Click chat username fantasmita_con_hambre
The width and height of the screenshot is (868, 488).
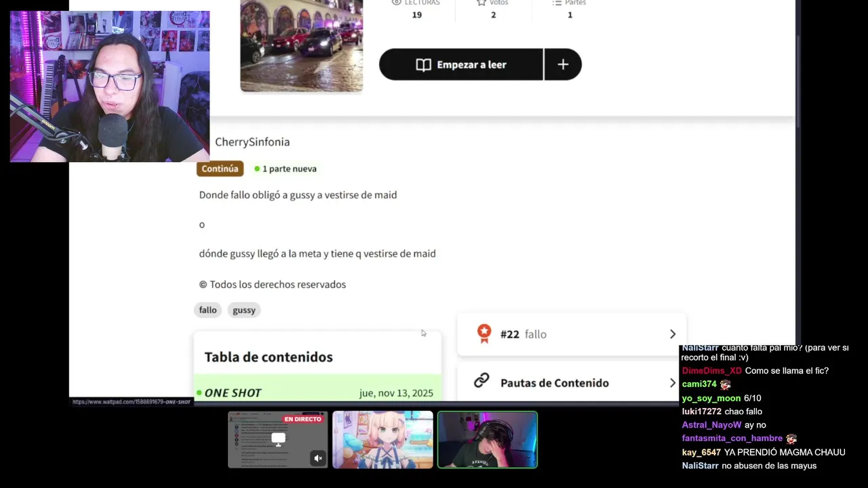point(732,439)
